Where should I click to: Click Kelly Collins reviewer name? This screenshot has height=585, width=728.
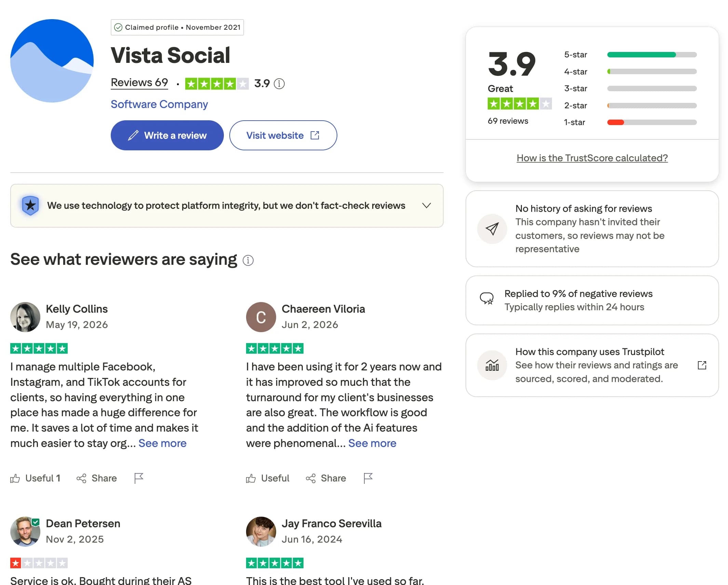(x=77, y=309)
